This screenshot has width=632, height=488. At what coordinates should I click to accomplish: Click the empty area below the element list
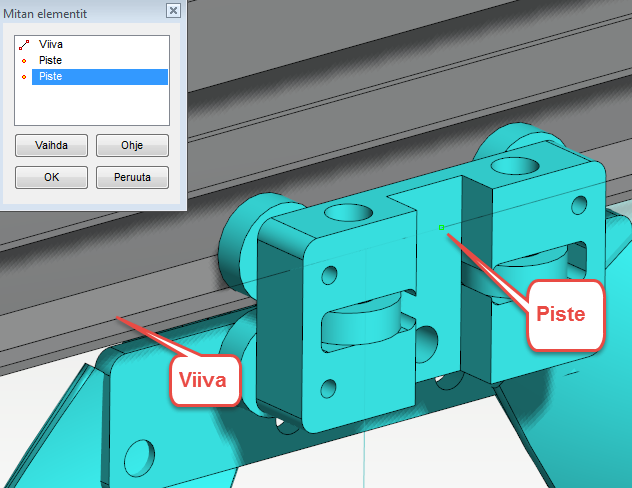[92, 108]
